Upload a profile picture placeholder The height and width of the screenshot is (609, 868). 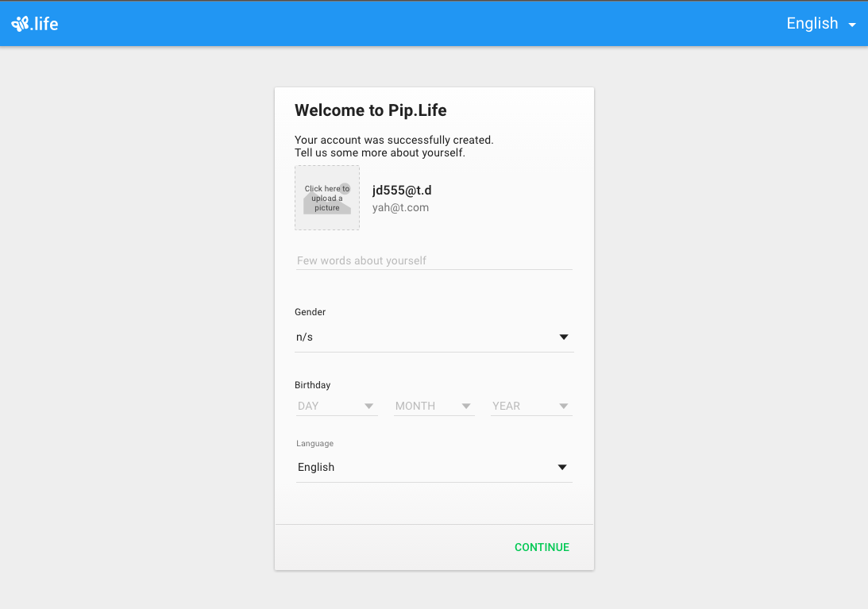click(327, 198)
